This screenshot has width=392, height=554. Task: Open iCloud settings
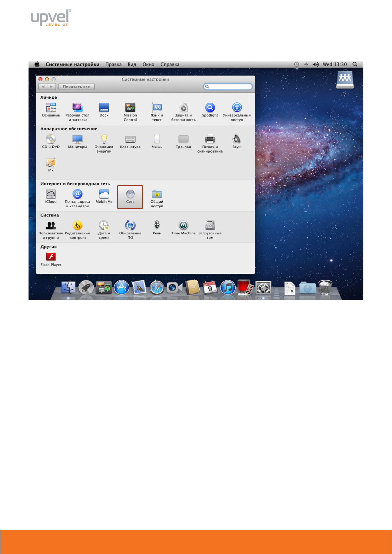point(51,194)
